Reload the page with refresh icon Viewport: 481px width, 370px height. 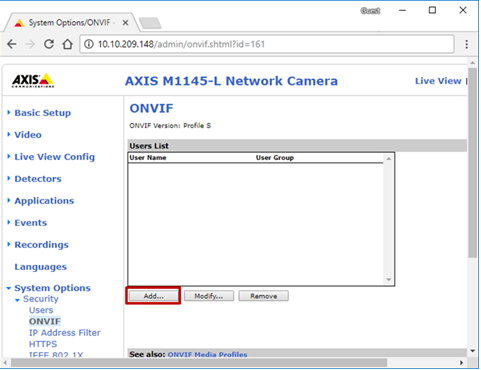(49, 44)
